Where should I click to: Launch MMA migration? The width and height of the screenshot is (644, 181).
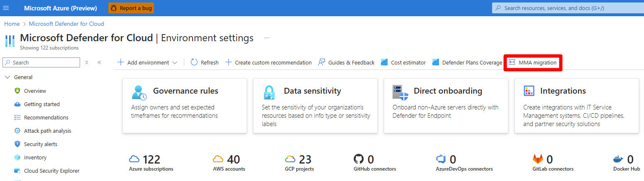pyautogui.click(x=533, y=62)
